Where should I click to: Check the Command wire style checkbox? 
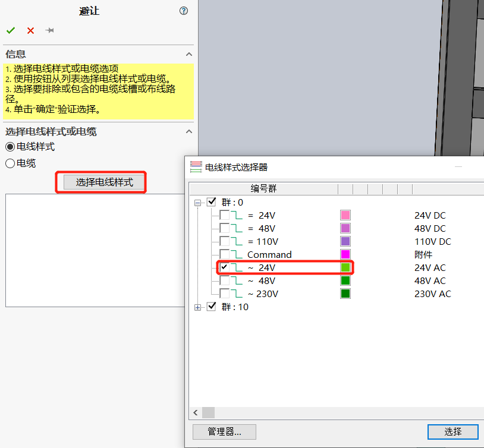[224, 254]
